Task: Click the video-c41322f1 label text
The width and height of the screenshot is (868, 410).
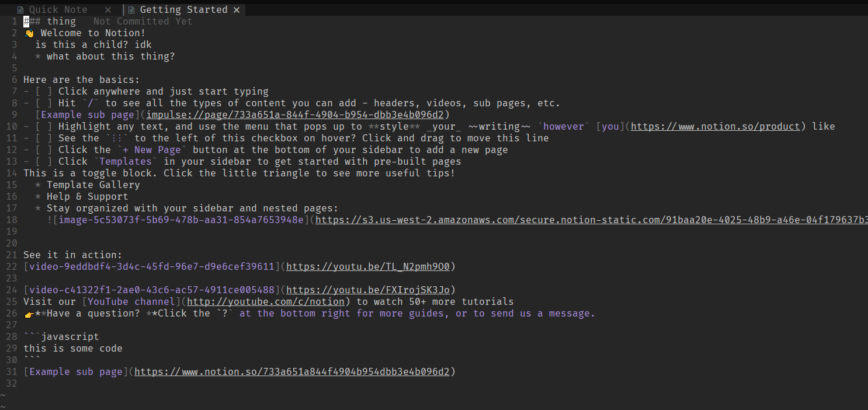Action: [152, 290]
